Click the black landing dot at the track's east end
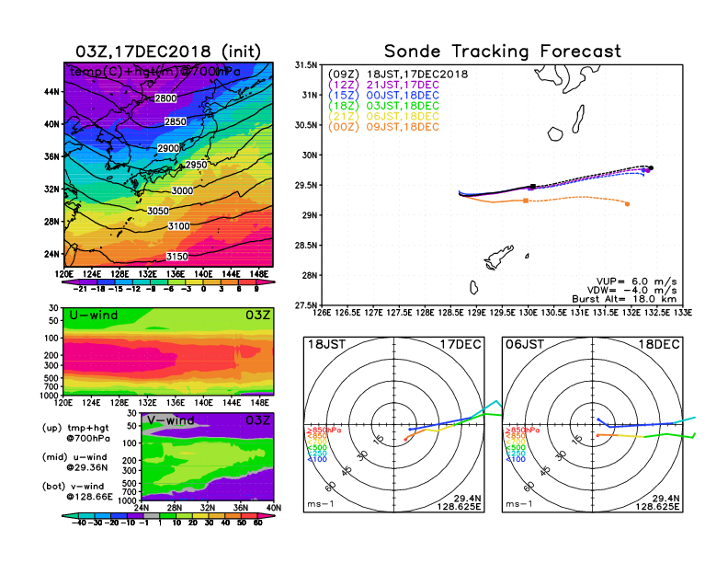Screen dimensions: 728x563 pyautogui.click(x=651, y=167)
